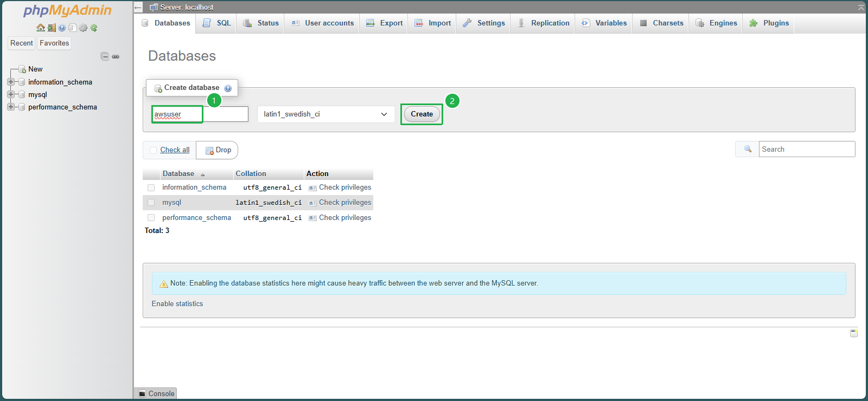Click the Collation column header
Screen dimensions: 868x401
(x=251, y=174)
